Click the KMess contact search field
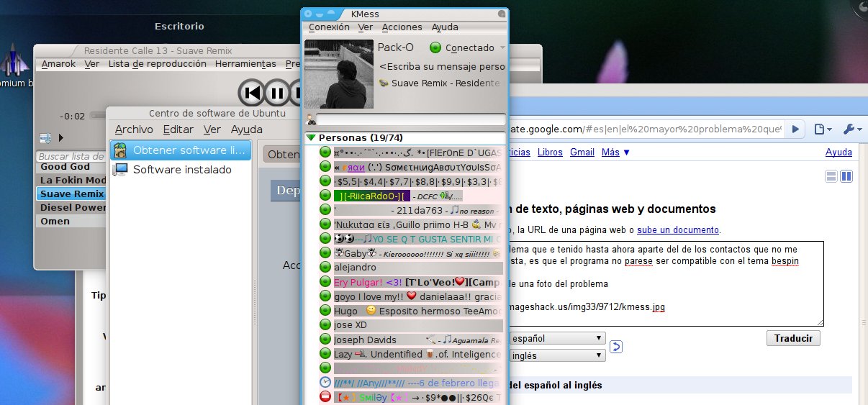Viewport: 868px width, 405px height. [x=411, y=119]
